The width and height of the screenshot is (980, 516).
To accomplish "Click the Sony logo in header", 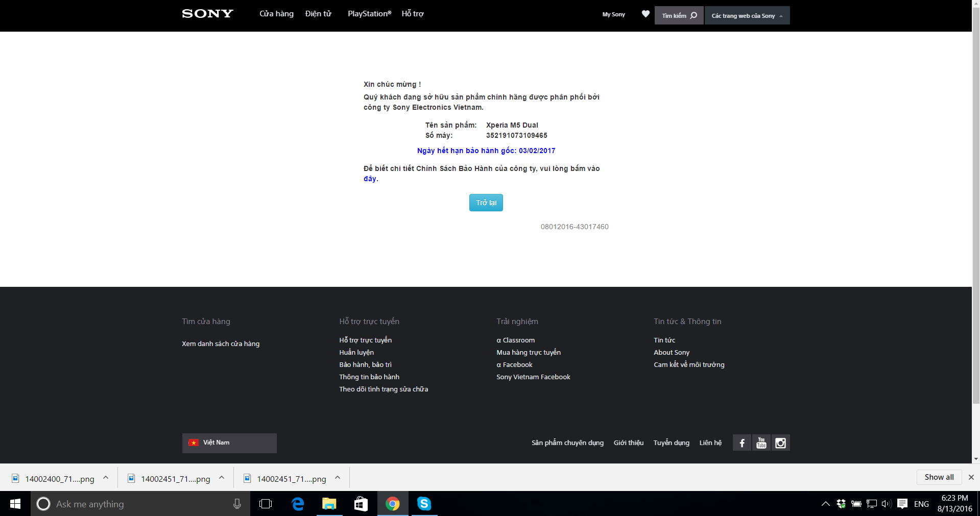I will (207, 14).
